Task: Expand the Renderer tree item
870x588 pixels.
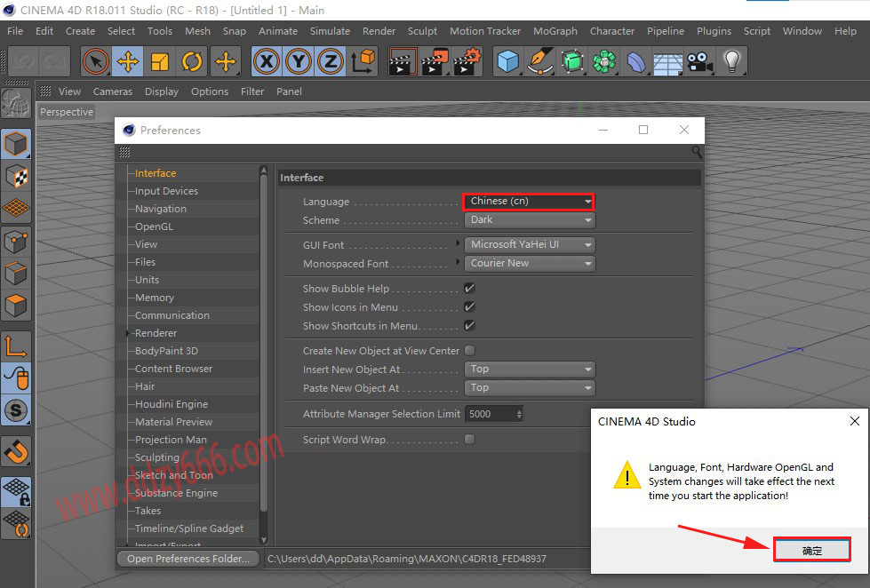Action: 128,333
